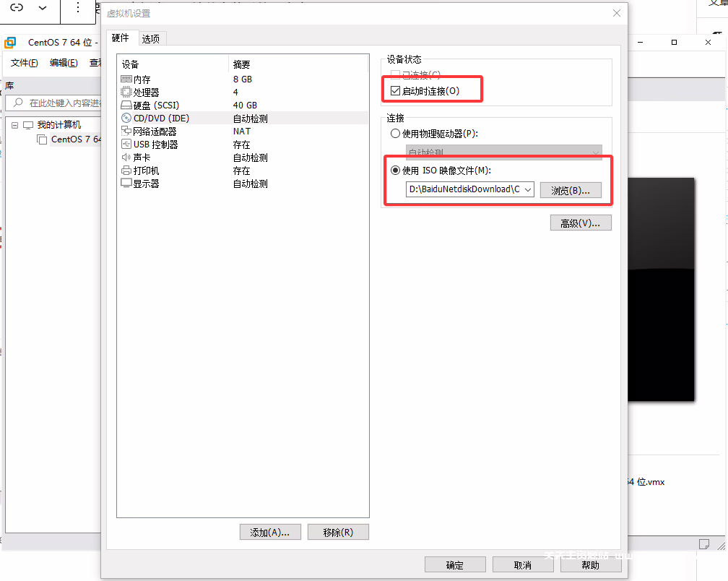Open help with the 帮助 button

[x=591, y=565]
